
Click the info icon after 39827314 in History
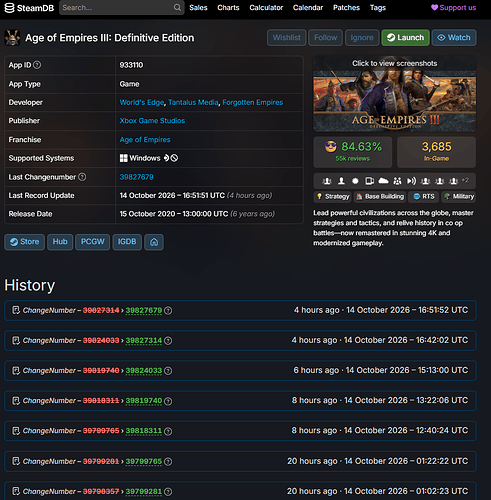coord(168,340)
